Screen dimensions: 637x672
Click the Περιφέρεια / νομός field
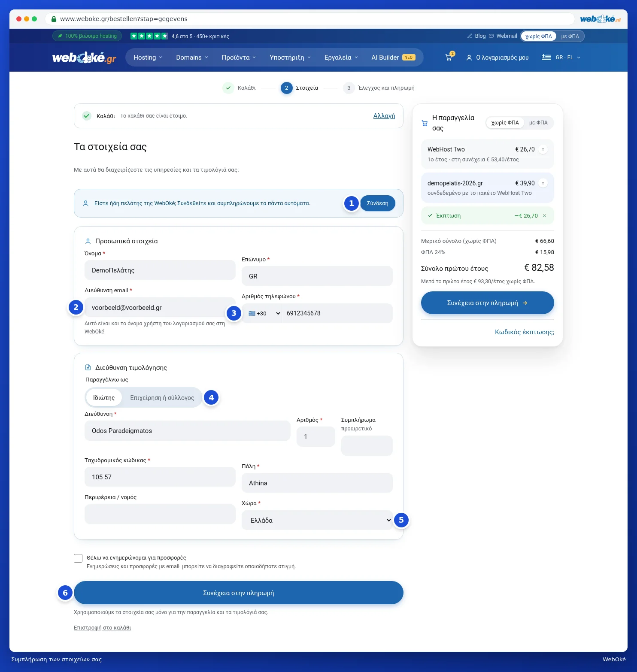point(160,514)
